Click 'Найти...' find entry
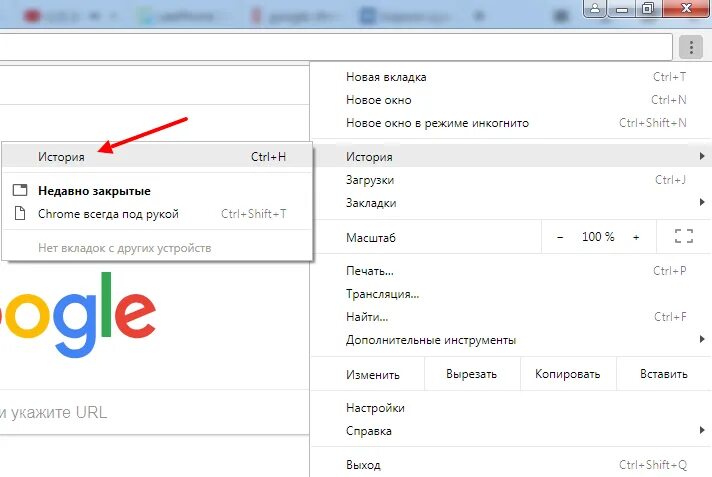Viewport: 712px width, 477px height. [512, 317]
